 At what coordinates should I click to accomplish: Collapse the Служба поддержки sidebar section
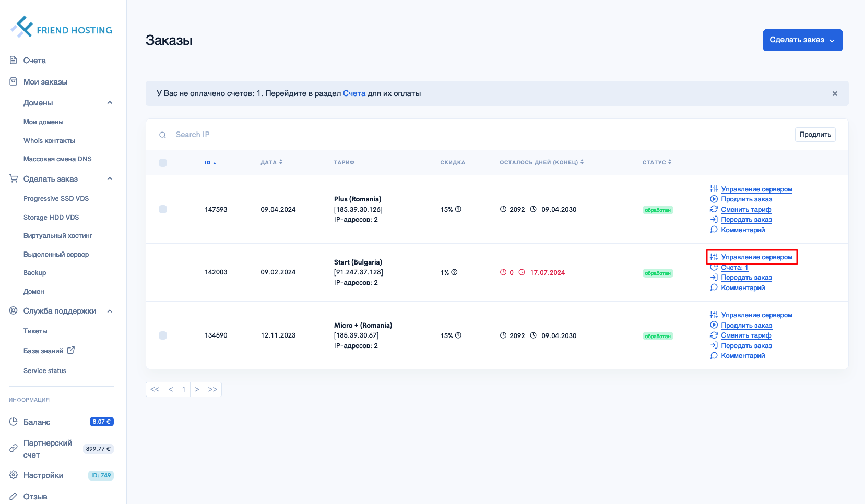pos(110,311)
